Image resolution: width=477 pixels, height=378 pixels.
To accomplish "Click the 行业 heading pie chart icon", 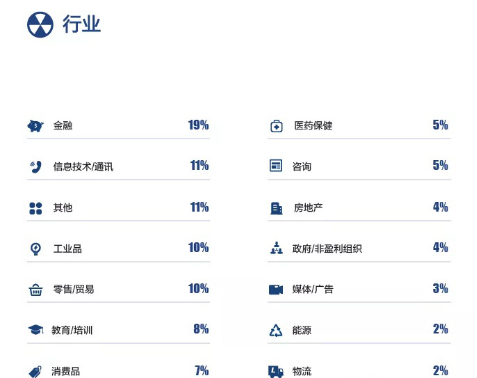I will tap(40, 25).
